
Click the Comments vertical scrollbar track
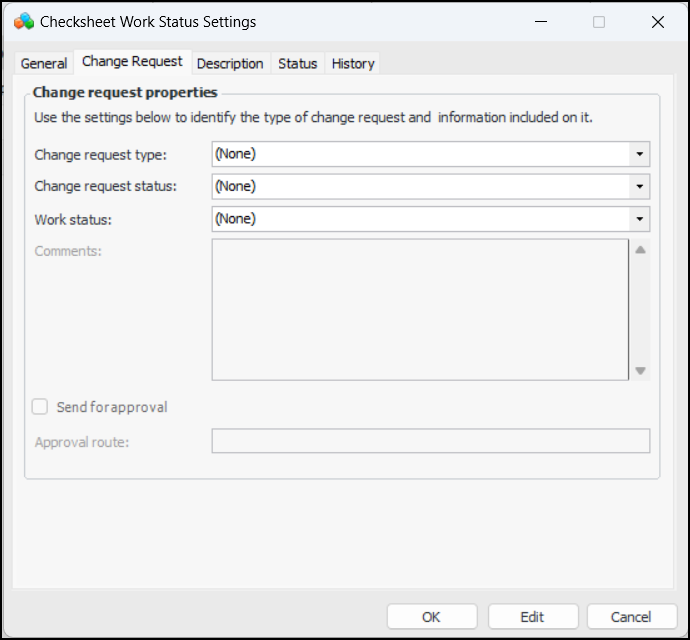coord(640,310)
